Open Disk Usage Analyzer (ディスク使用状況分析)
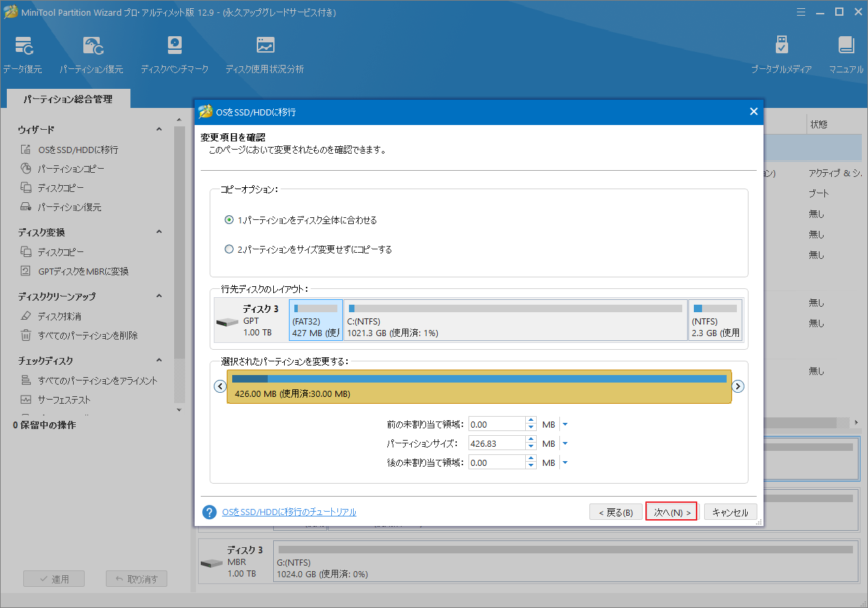The image size is (868, 608). pyautogui.click(x=265, y=55)
